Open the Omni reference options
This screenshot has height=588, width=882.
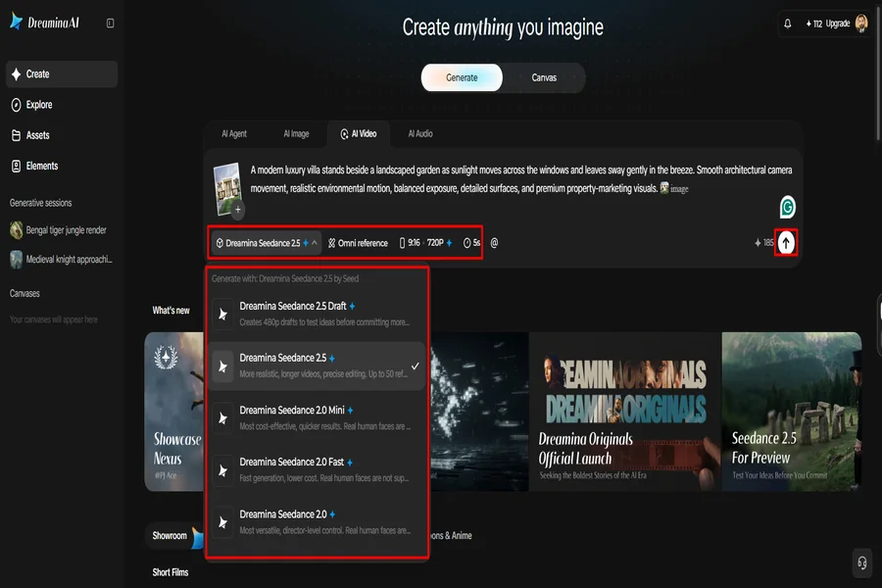359,243
